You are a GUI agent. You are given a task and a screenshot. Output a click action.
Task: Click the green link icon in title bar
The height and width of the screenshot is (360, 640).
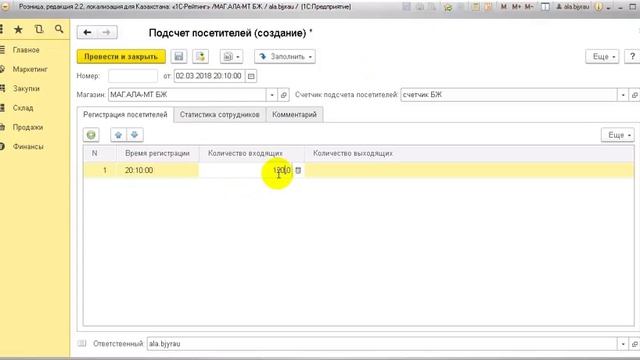(x=448, y=7)
